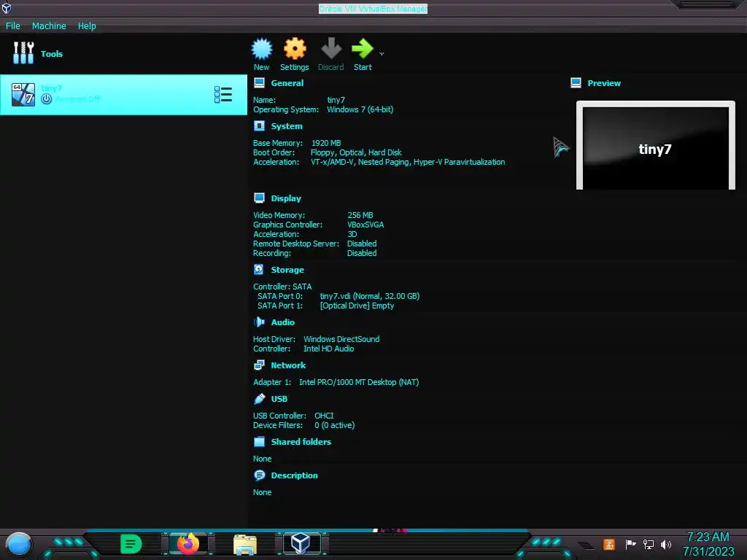
Task: Click the System chip icon
Action: click(259, 125)
